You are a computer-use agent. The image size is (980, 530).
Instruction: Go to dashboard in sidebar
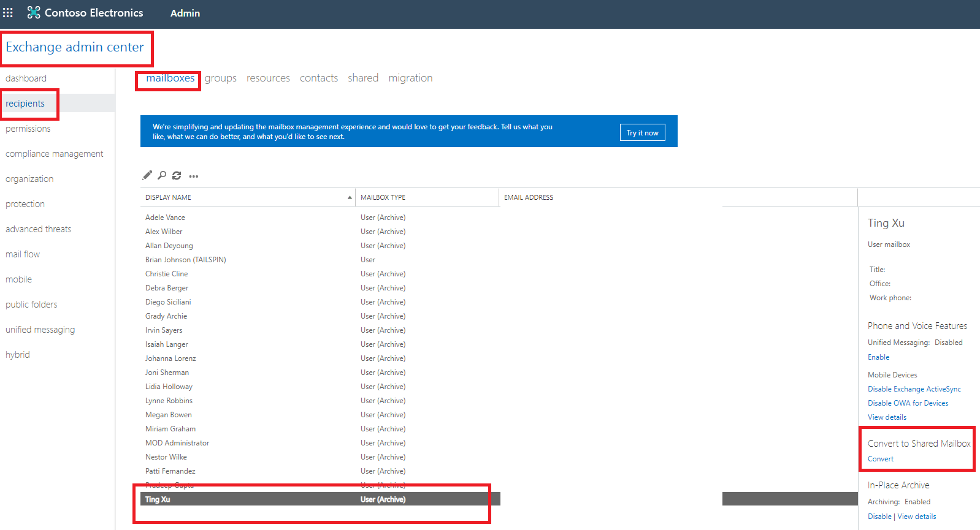(x=26, y=78)
